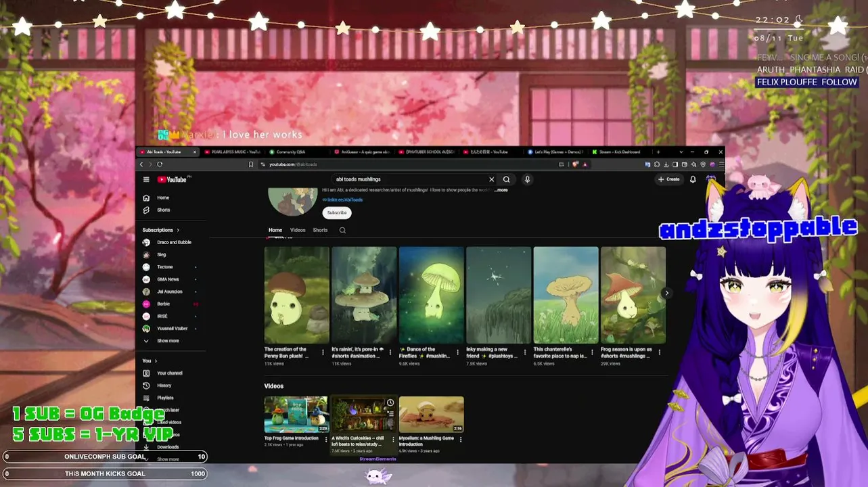Open History in the sidebar

[164, 386]
